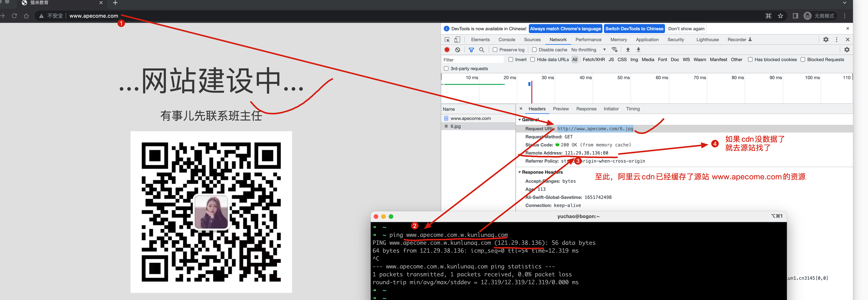Check the Disable cache option
Screen dimensions: 868x300
[534, 50]
